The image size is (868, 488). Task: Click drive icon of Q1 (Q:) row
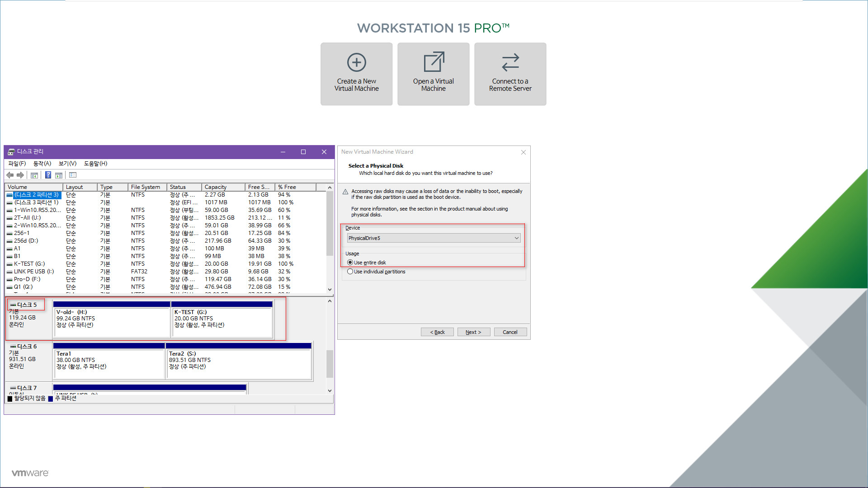(9, 287)
